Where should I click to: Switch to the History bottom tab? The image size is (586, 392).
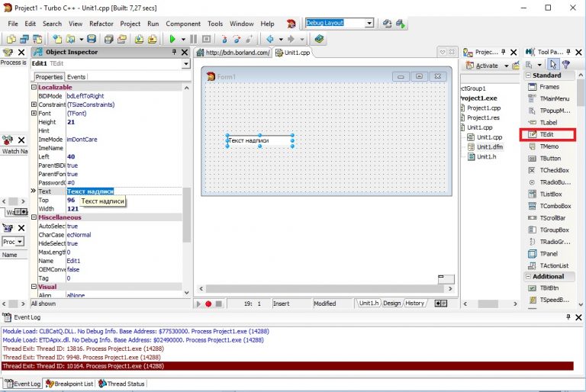click(x=414, y=303)
